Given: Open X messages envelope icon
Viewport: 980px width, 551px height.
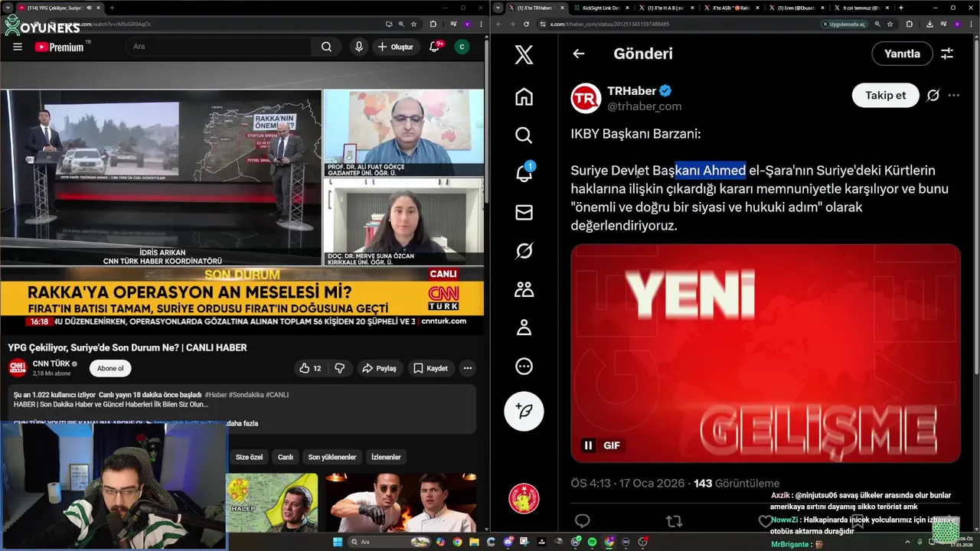Looking at the screenshot, I should [x=524, y=212].
